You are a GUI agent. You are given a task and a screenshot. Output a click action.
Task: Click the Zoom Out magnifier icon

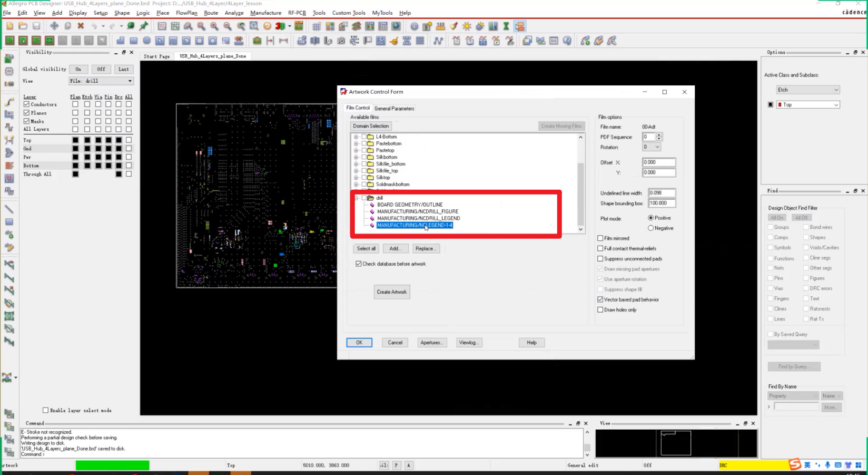228,26
